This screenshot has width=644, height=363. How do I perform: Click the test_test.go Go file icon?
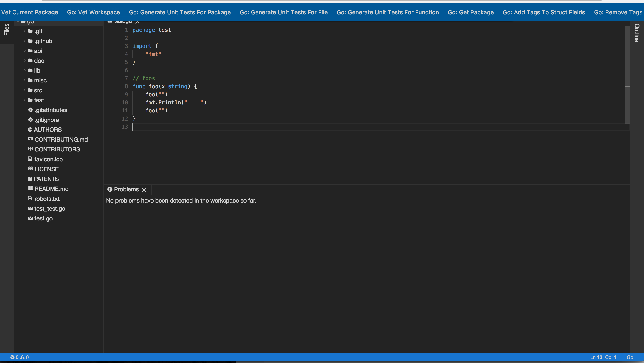click(30, 209)
